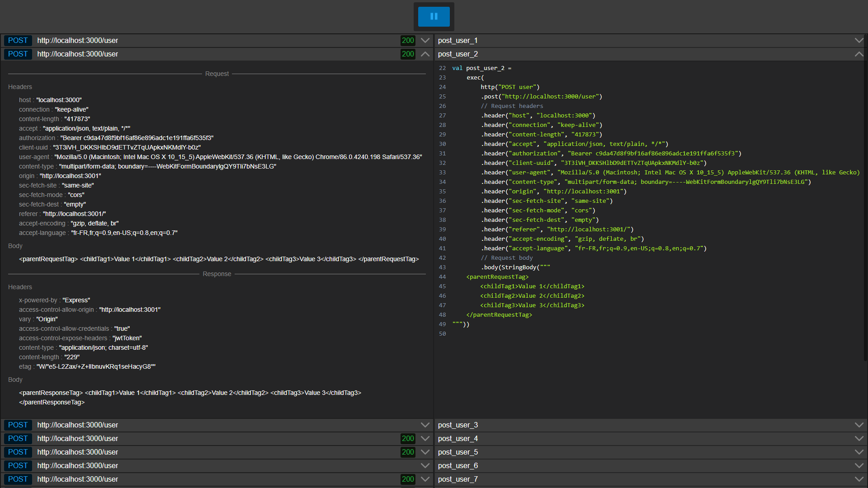Click the 200 status badge of second request
Image resolution: width=868 pixels, height=488 pixels.
408,54
